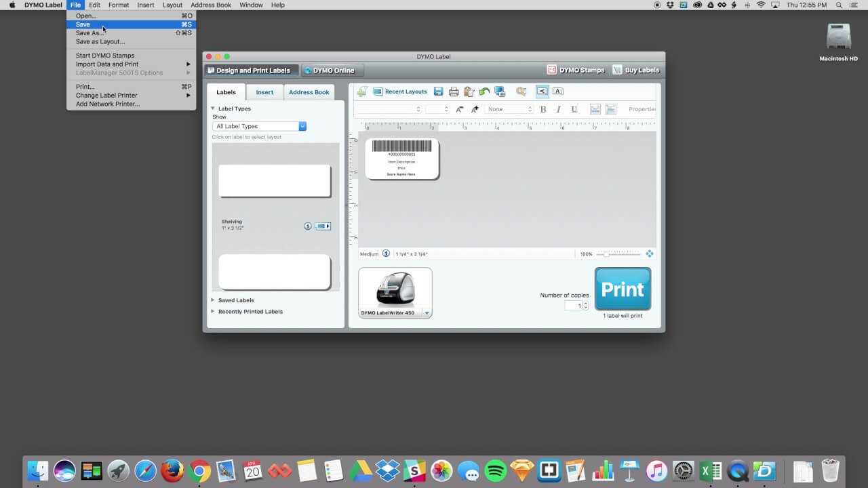The width and height of the screenshot is (868, 488).
Task: Open Finder from the Dock
Action: click(38, 470)
